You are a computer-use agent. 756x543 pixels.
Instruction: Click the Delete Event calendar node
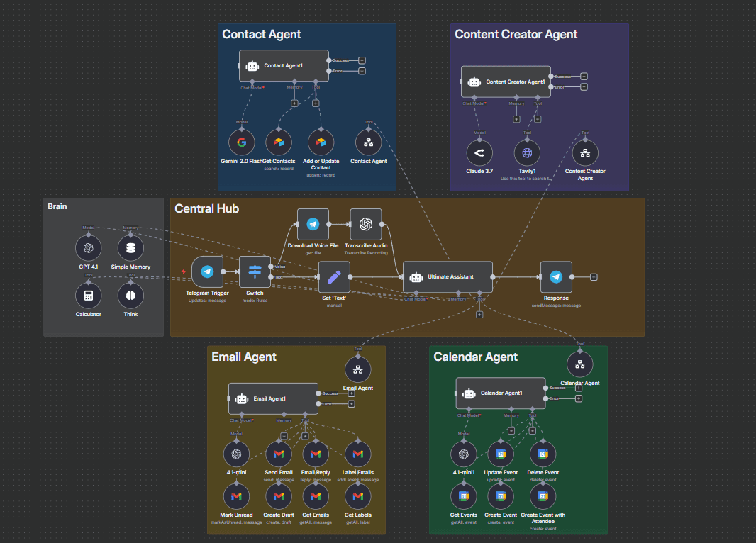(x=543, y=454)
